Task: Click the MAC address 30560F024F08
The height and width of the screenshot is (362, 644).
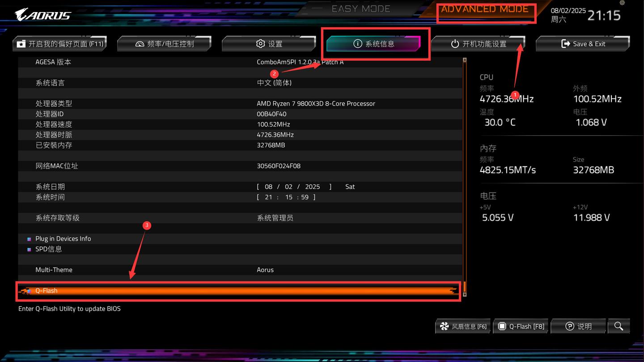Action: point(279,166)
